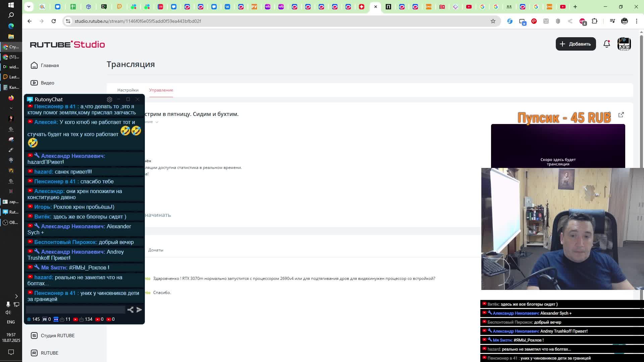Switch to the Настройки tab
The image size is (644, 362).
click(128, 90)
